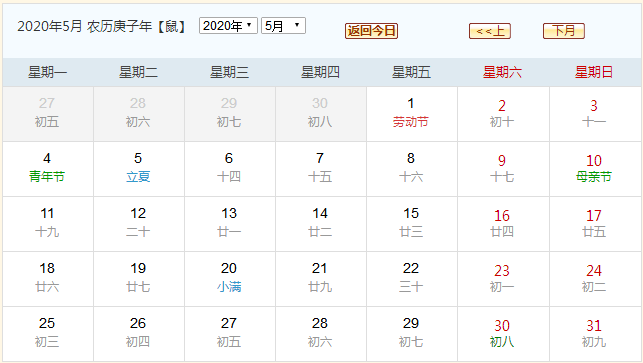
Task: Select May 28 初六 in last row
Action: [x=321, y=334]
